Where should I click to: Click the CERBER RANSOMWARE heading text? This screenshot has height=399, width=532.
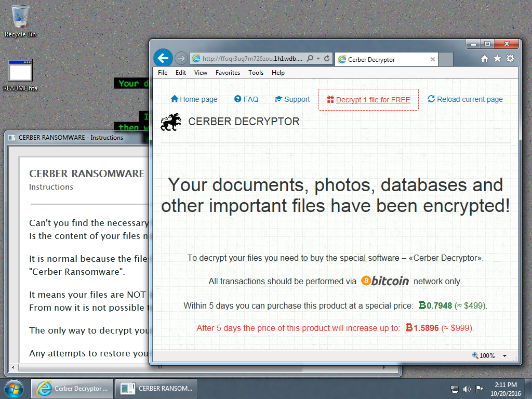[87, 174]
